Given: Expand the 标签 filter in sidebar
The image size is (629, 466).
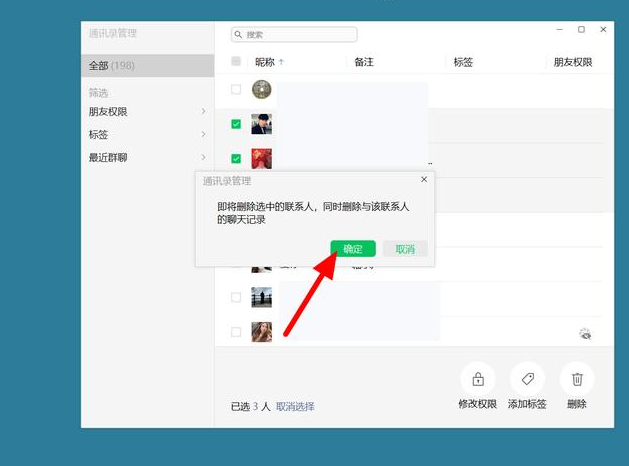Looking at the screenshot, I should coord(147,134).
